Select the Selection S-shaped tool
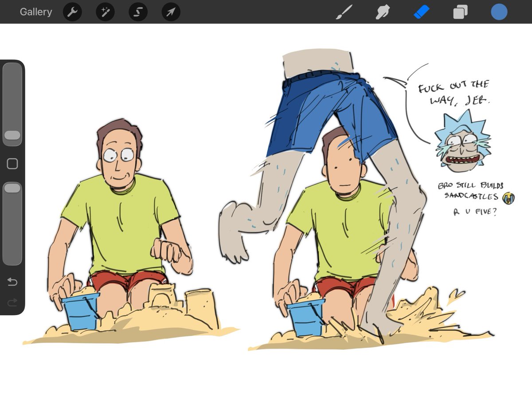 click(x=138, y=12)
